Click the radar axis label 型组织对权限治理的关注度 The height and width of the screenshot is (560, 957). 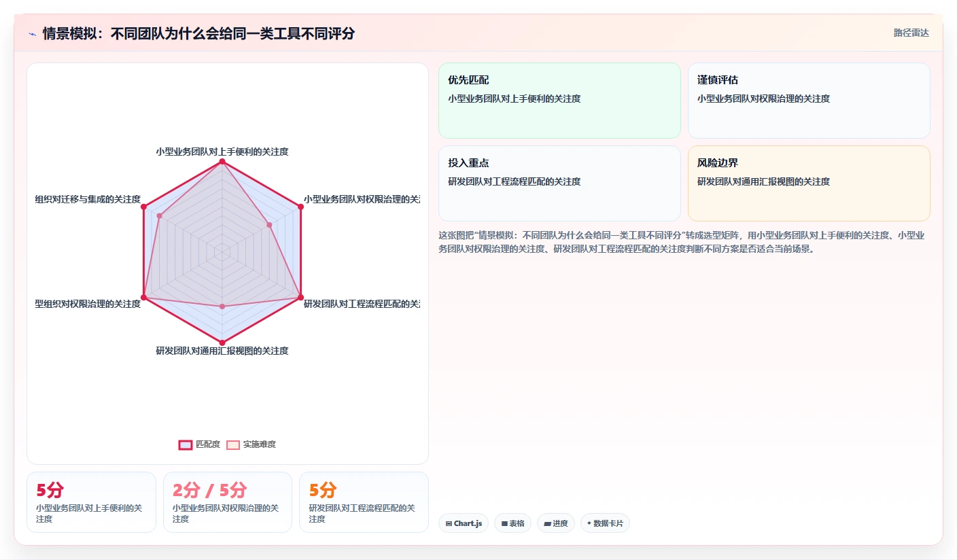pyautogui.click(x=88, y=304)
